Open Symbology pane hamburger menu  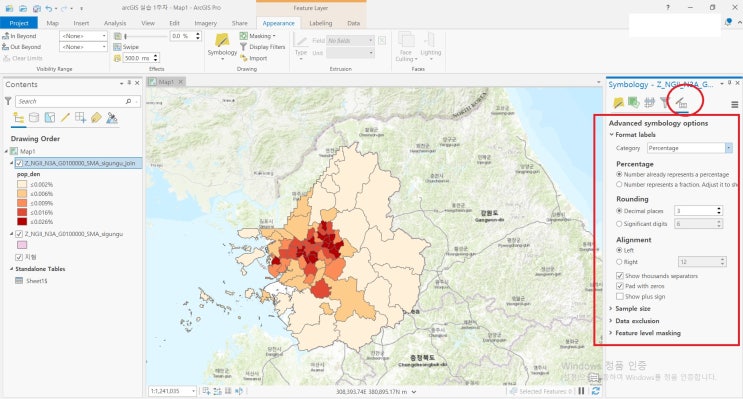tap(734, 104)
